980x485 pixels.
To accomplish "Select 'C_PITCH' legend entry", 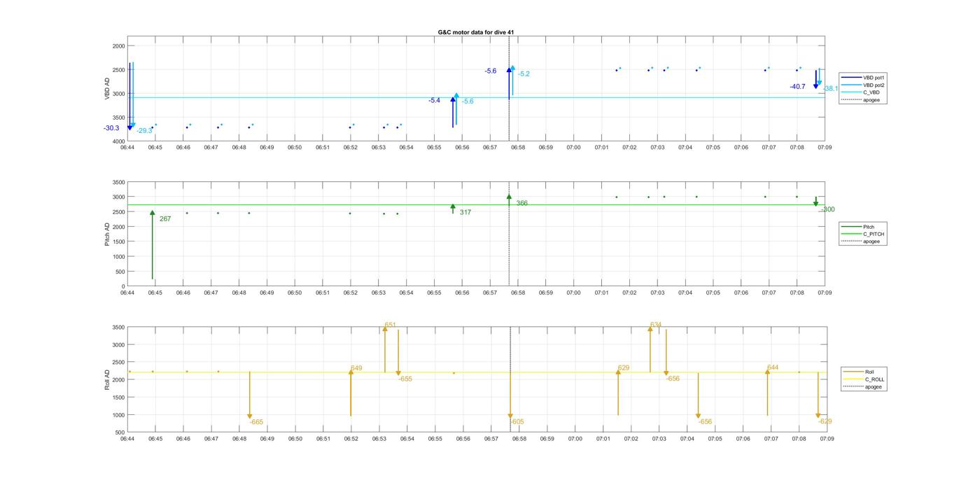I will pos(862,234).
